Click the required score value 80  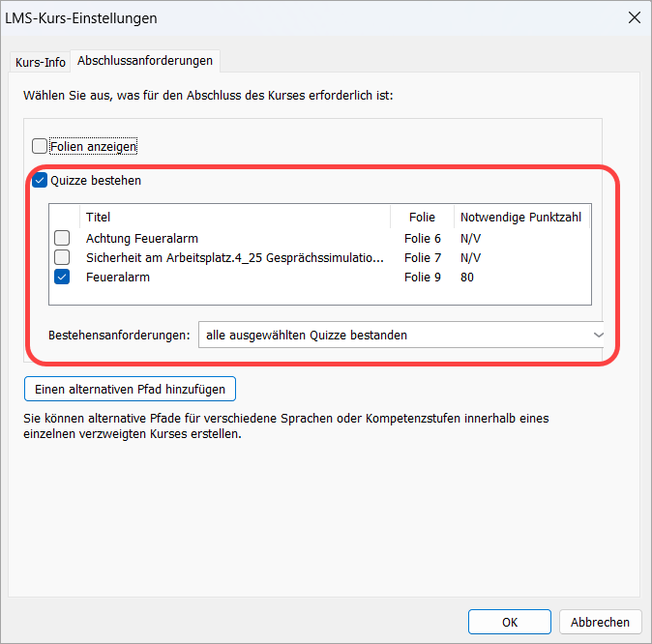467,277
